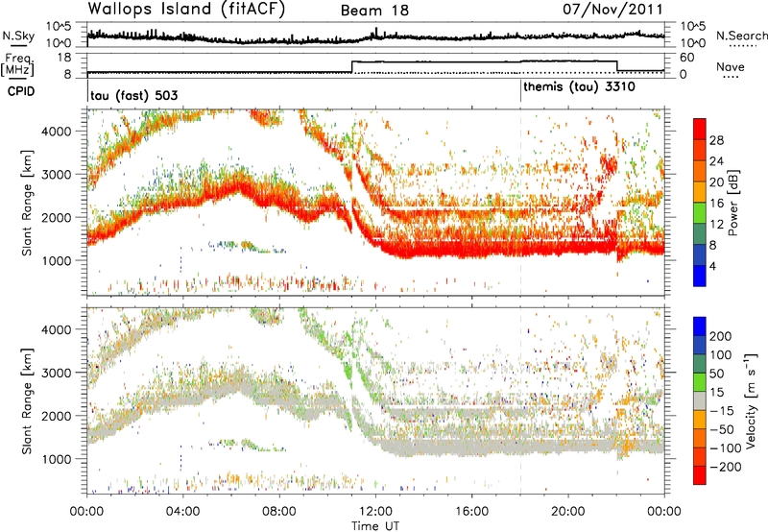The width and height of the screenshot is (768, 532).
Task: Click the '-100' Velocity colorbar tick label
Action: 726,448
